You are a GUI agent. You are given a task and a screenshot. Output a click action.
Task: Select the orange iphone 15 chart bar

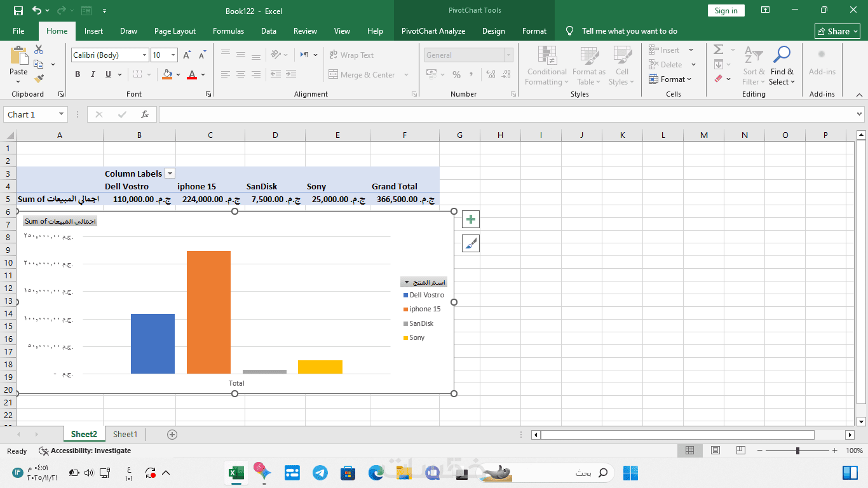[208, 313]
